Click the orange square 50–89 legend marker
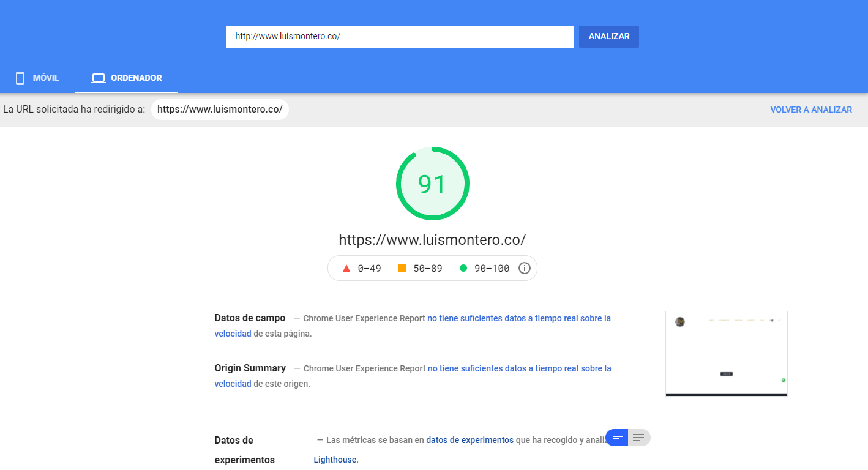Image resolution: width=868 pixels, height=470 pixels. coord(402,268)
